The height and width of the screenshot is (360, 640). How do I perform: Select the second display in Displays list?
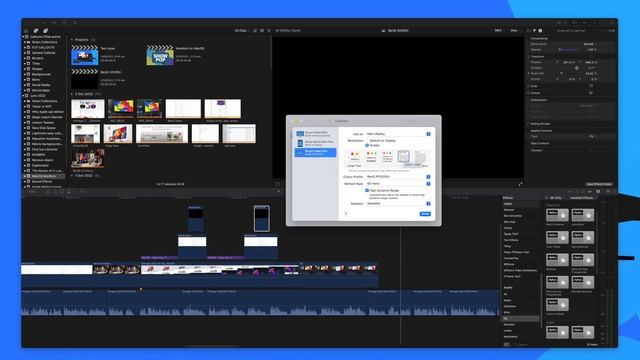tap(316, 143)
